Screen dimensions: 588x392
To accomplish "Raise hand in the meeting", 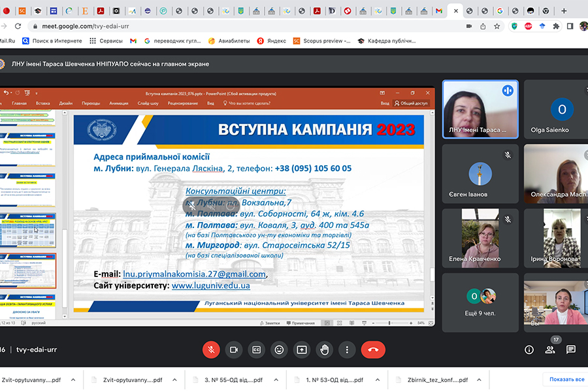I will pos(324,350).
